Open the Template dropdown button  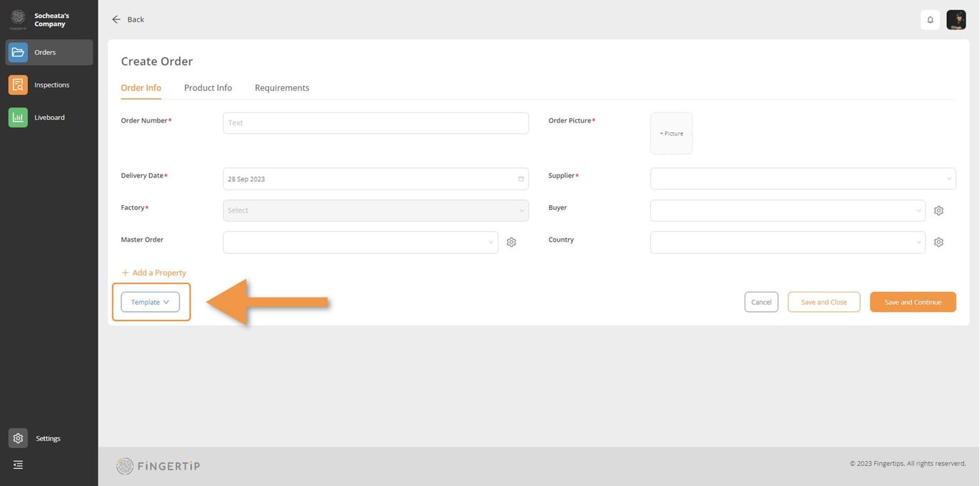151,302
